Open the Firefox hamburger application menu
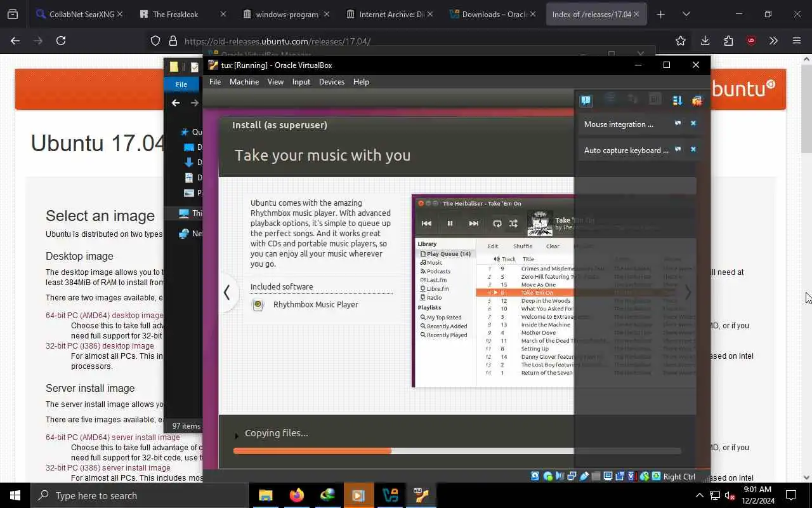Viewport: 812px width, 508px height. tap(797, 41)
